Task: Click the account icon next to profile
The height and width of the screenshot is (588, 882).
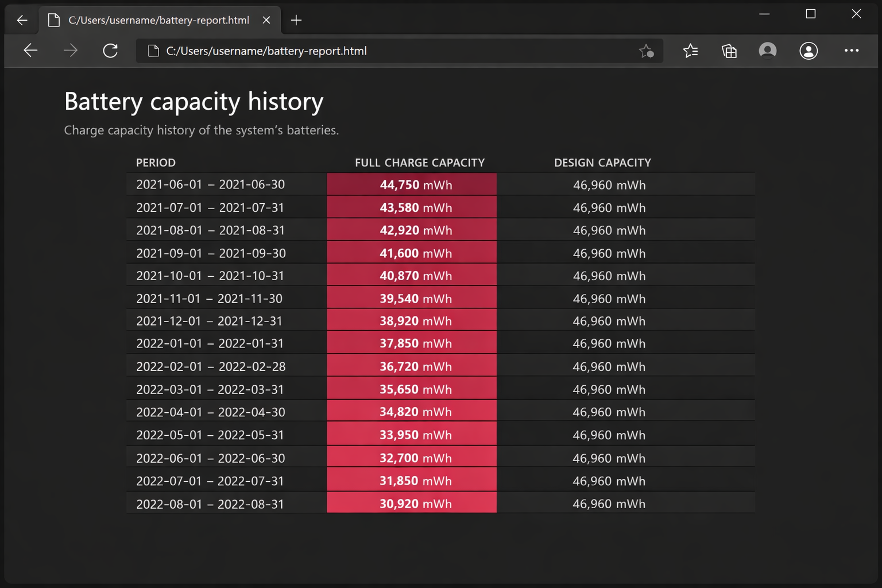Action: click(808, 51)
